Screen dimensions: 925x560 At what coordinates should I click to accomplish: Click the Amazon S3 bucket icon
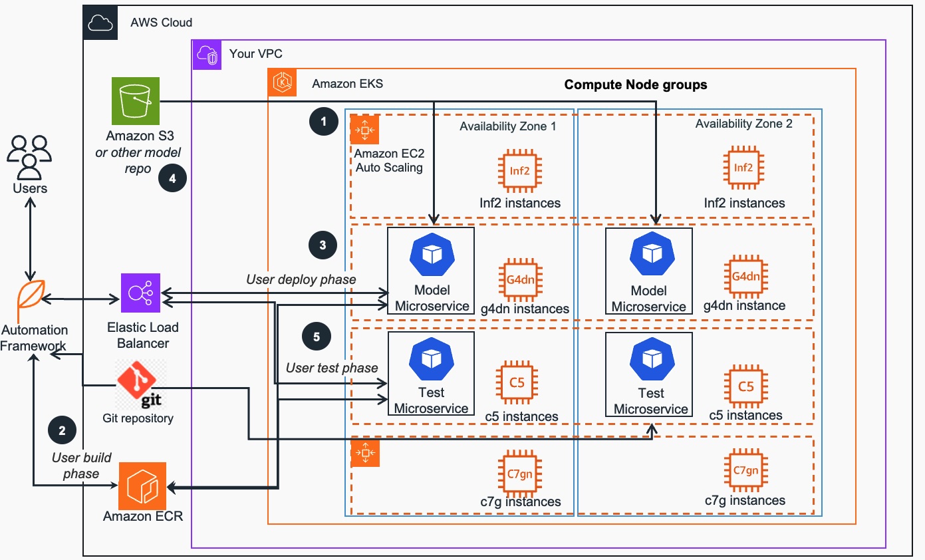click(136, 101)
